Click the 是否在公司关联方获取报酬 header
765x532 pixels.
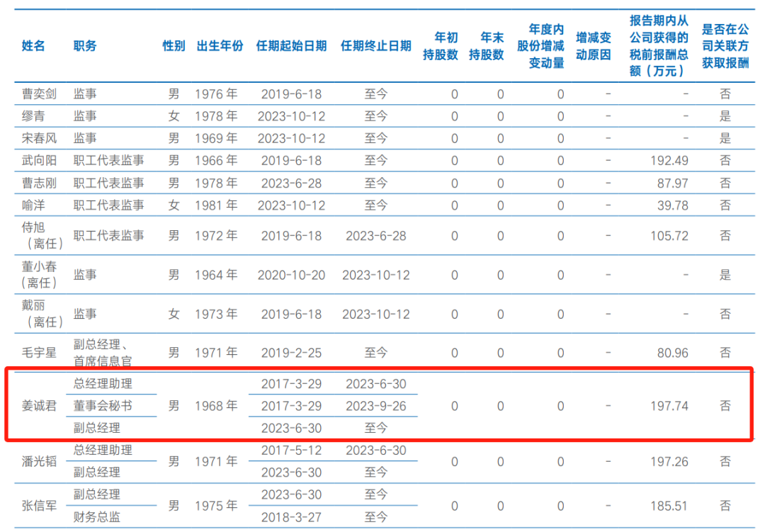tap(725, 46)
